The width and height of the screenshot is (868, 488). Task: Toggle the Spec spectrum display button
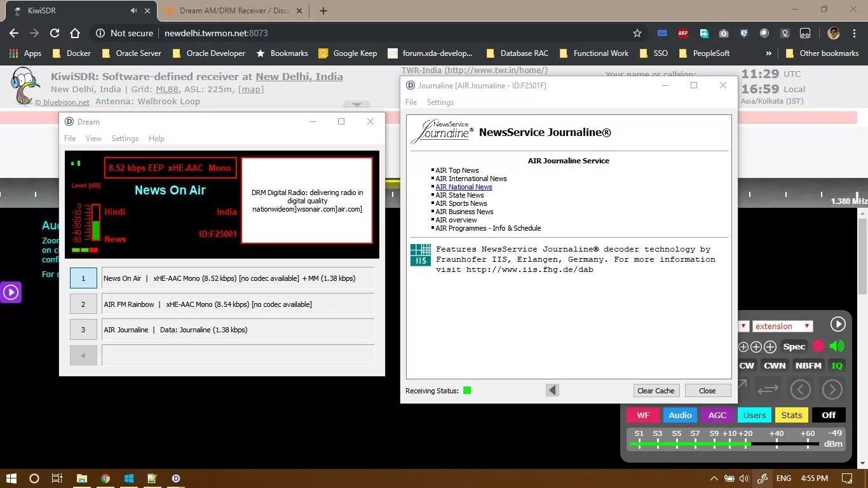pyautogui.click(x=794, y=346)
